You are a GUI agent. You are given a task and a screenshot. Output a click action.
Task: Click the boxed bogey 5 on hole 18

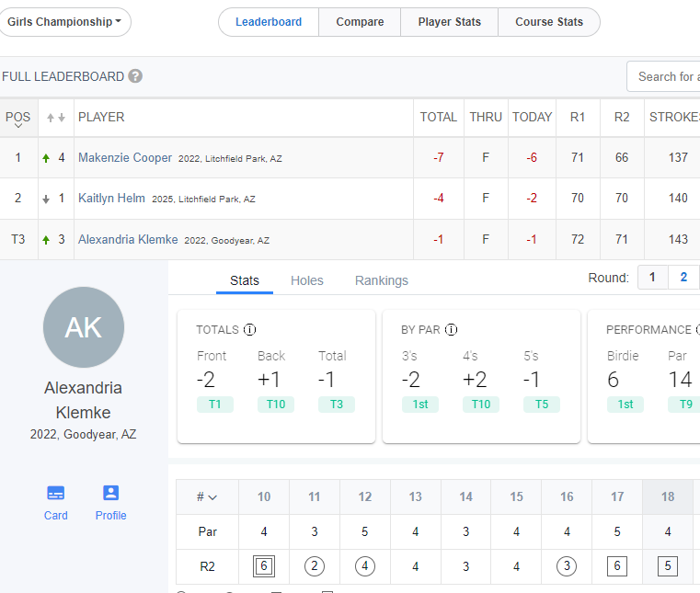[668, 566]
